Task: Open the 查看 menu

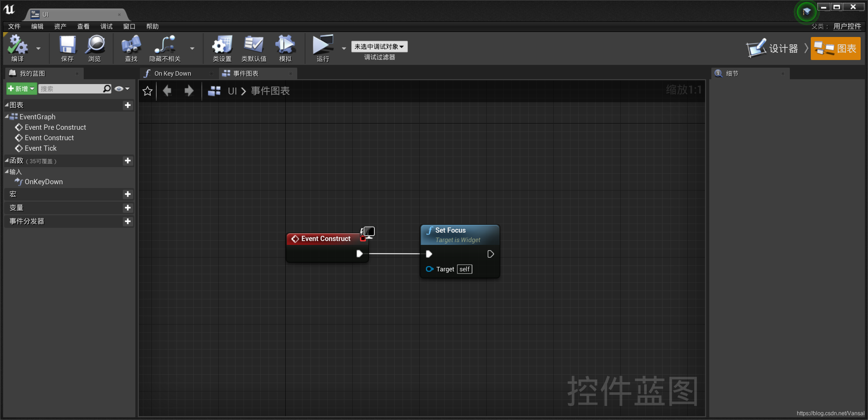Action: point(83,27)
